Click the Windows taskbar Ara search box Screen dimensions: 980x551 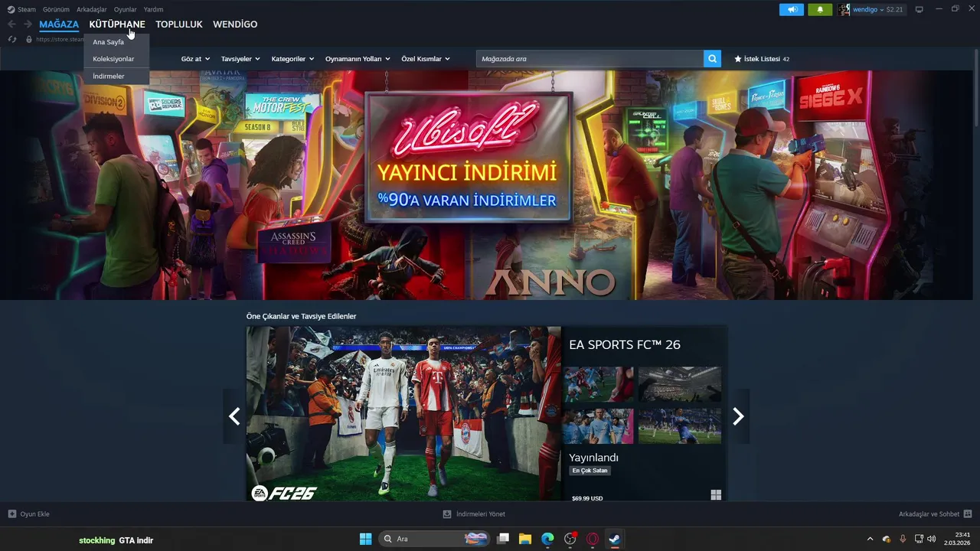(434, 539)
